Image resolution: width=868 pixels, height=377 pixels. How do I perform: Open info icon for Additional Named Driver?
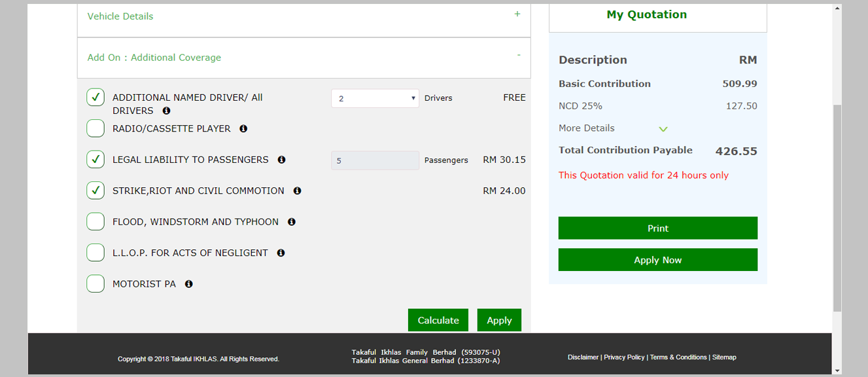(x=166, y=111)
